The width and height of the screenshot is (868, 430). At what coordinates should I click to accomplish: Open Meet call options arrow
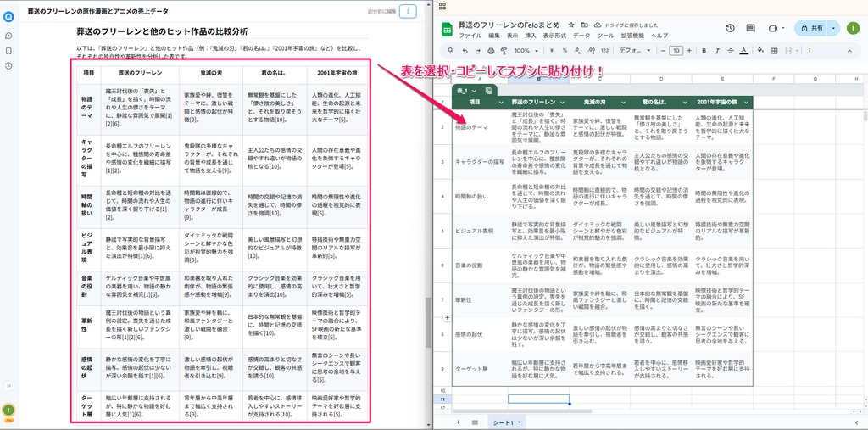click(783, 28)
